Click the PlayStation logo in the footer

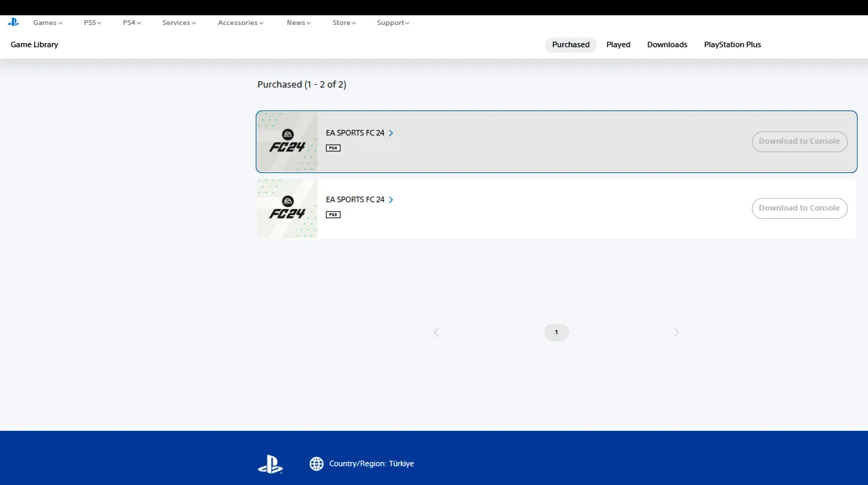click(270, 464)
